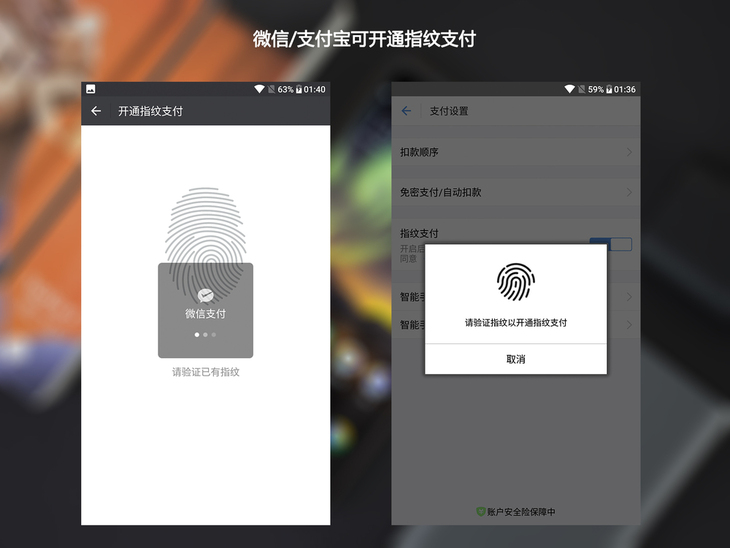The width and height of the screenshot is (730, 548).
Task: Tap the 请验证已有指纹 hint text
Action: click(206, 372)
